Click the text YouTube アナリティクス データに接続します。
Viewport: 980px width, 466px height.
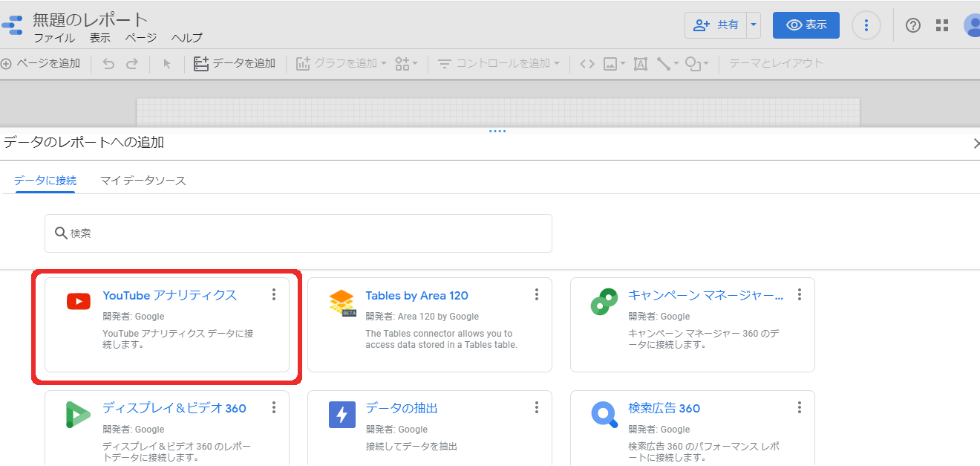(x=178, y=339)
